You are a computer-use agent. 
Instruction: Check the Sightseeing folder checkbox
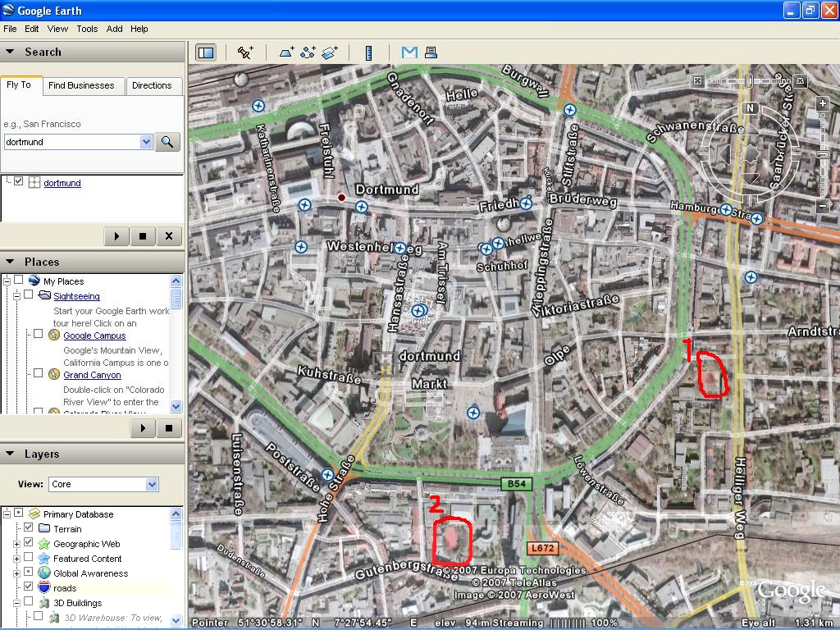pos(29,294)
